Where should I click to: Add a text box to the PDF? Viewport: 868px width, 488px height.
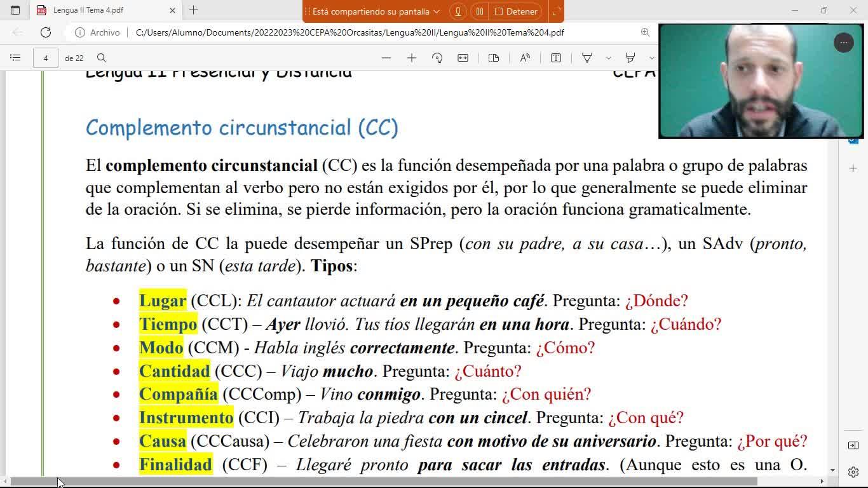tap(556, 58)
